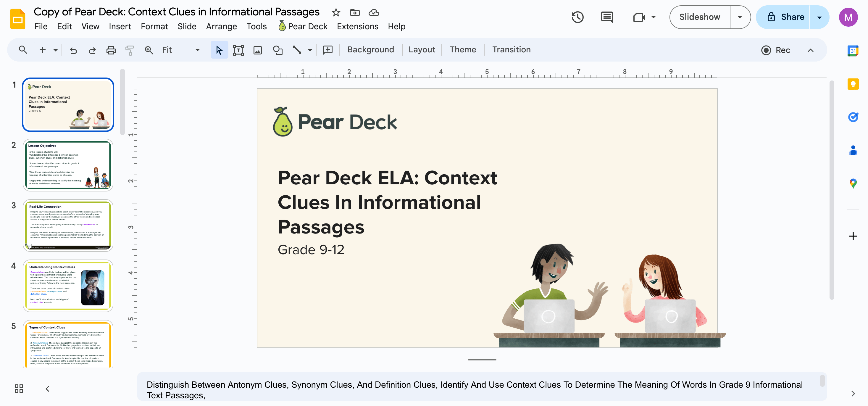The height and width of the screenshot is (406, 868).
Task: Open Google Calendar side panel
Action: [853, 51]
